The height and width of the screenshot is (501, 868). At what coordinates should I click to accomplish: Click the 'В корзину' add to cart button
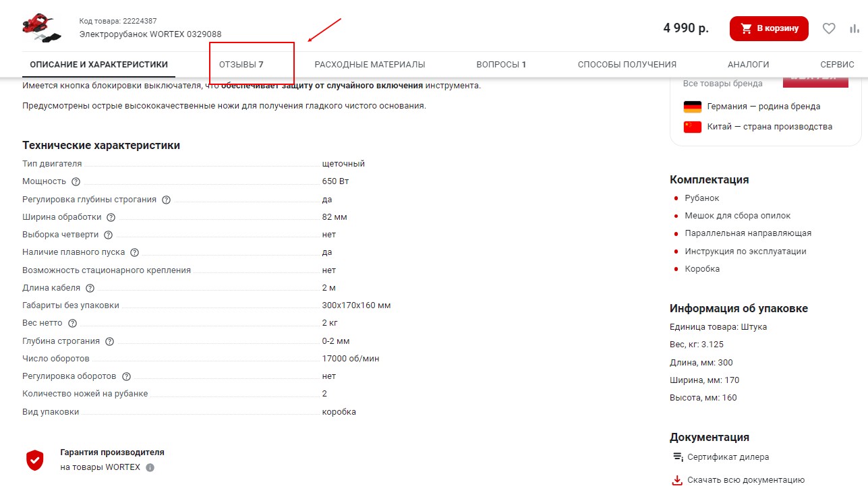point(769,28)
